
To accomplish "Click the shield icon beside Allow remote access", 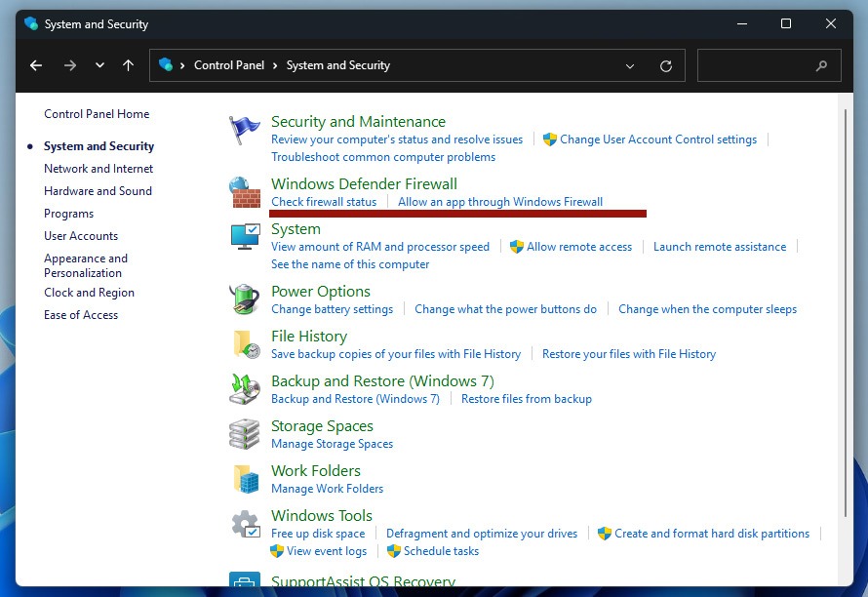I will pyautogui.click(x=514, y=247).
